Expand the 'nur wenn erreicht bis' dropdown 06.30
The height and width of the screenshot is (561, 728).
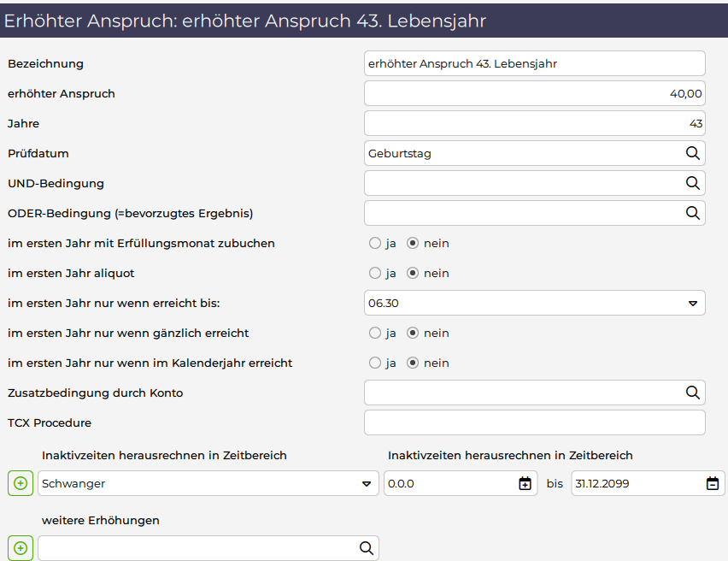coord(693,304)
